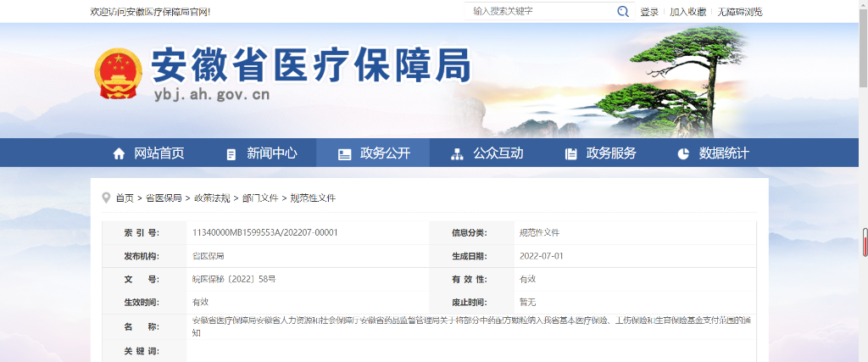Open the 新闻中心 navigation item
The height and width of the screenshot is (362, 868).
coord(272,153)
